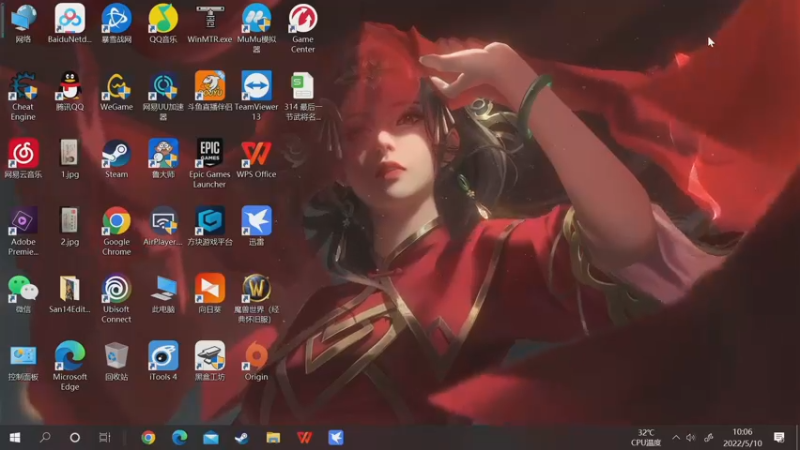Open the 斗鱼直播伴侣 icon
Image resolution: width=800 pixels, height=450 pixels.
[210, 91]
